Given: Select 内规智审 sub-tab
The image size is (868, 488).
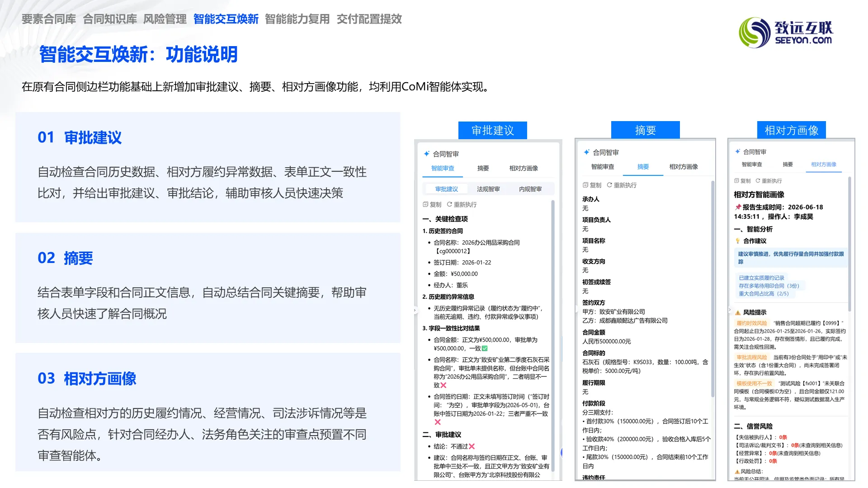Looking at the screenshot, I should coord(530,189).
